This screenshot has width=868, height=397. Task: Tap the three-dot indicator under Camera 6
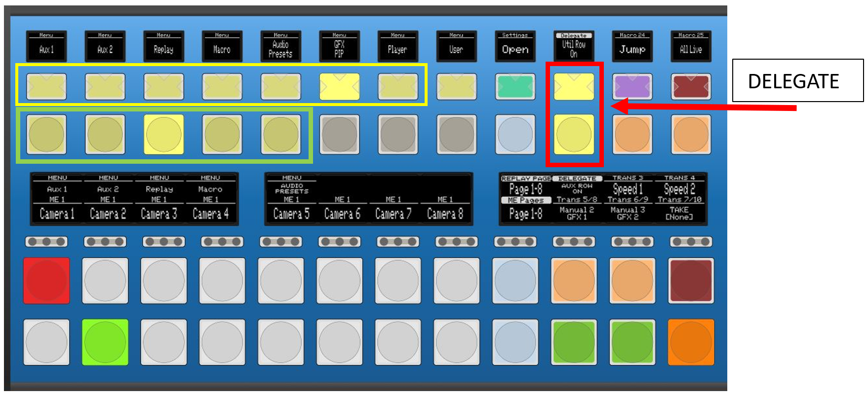340,242
